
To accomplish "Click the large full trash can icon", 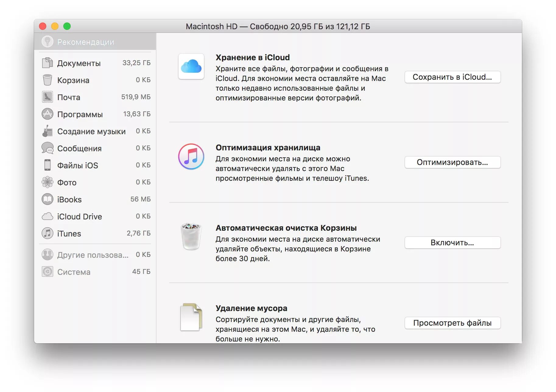I will pos(191,237).
